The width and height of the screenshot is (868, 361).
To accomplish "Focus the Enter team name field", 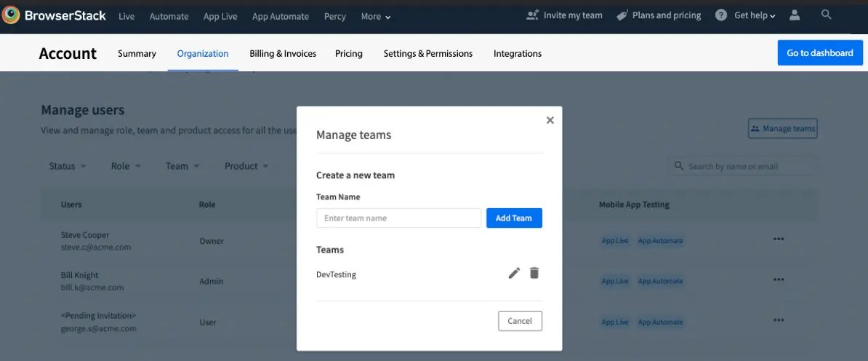I will 398,218.
